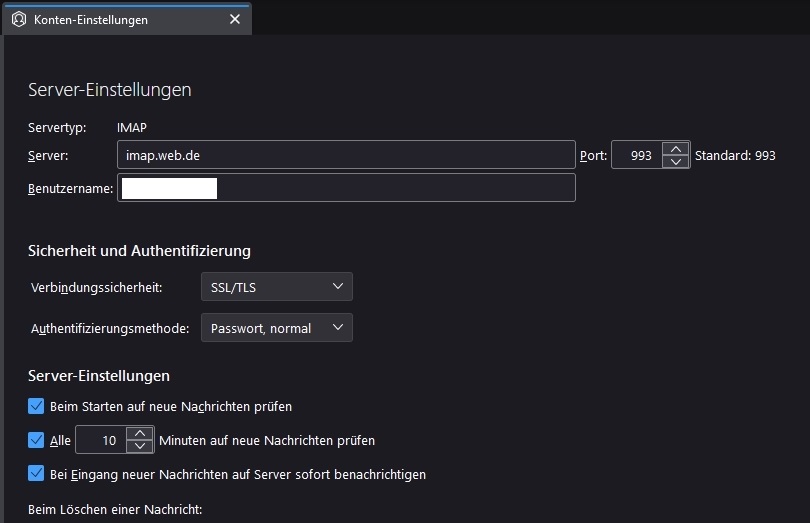The width and height of the screenshot is (810, 523).
Task: Click the Servertyp value IMAP
Action: coord(132,128)
